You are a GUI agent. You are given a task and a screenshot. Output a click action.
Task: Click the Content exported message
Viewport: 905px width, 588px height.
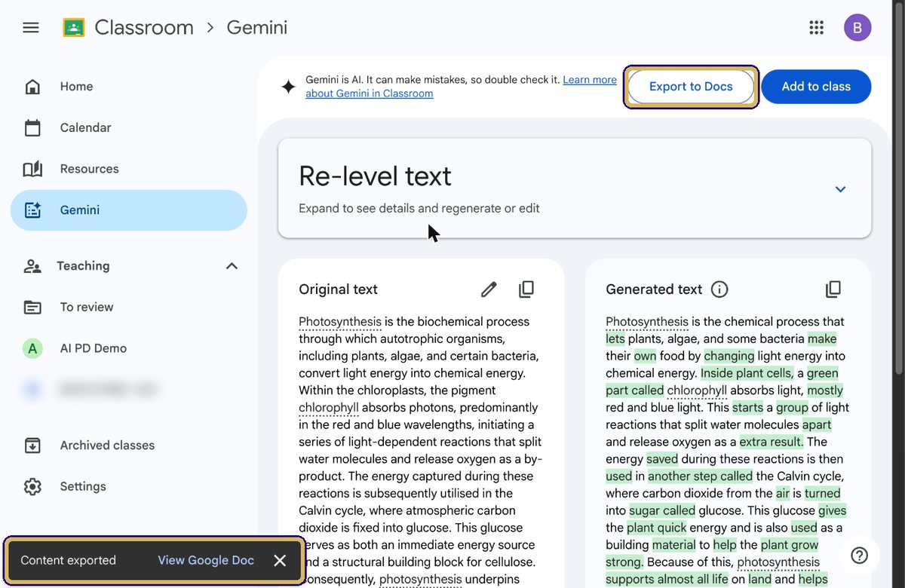(x=68, y=560)
